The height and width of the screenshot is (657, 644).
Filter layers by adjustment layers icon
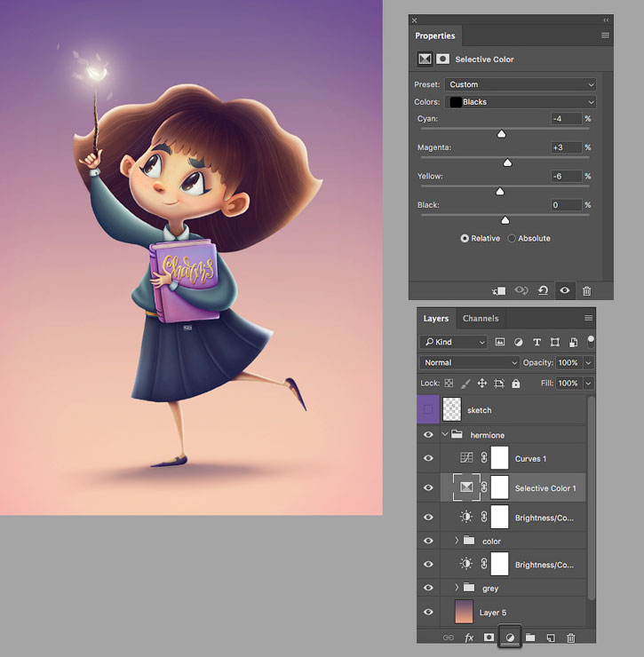click(x=518, y=342)
